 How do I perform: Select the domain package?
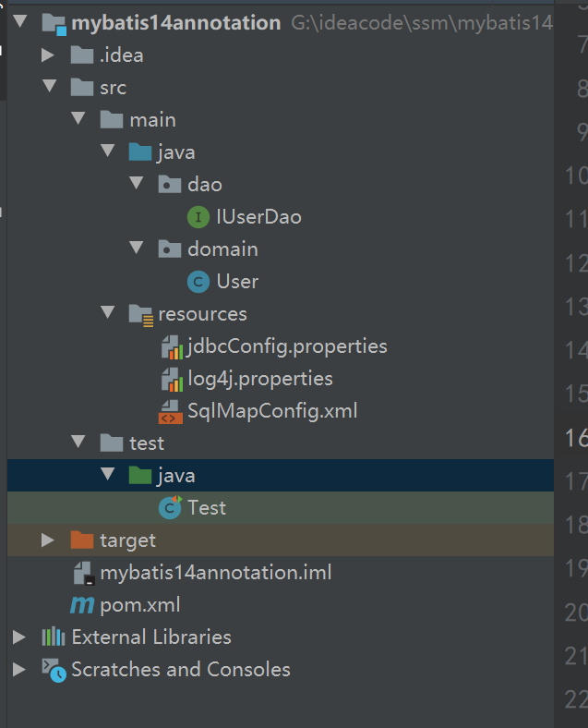coord(222,249)
